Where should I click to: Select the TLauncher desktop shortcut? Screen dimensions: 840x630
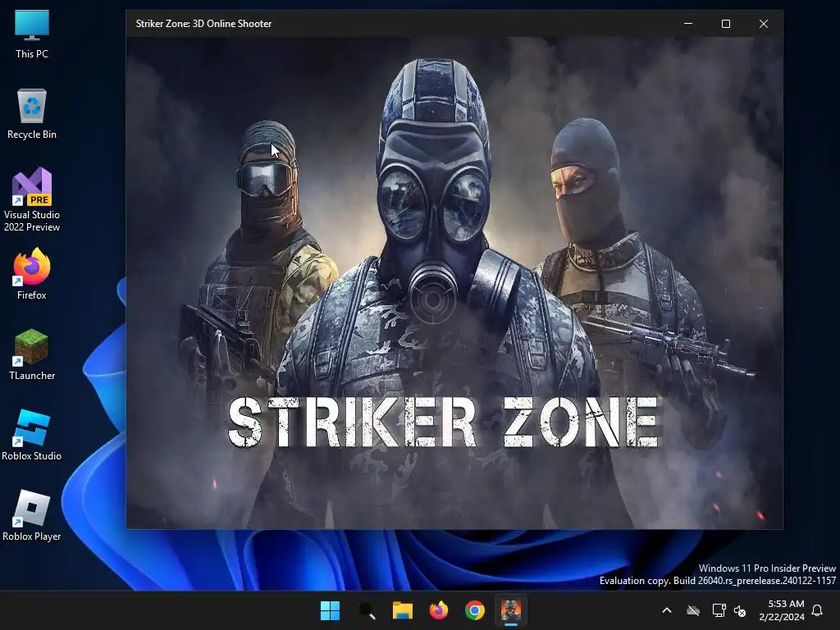[32, 354]
